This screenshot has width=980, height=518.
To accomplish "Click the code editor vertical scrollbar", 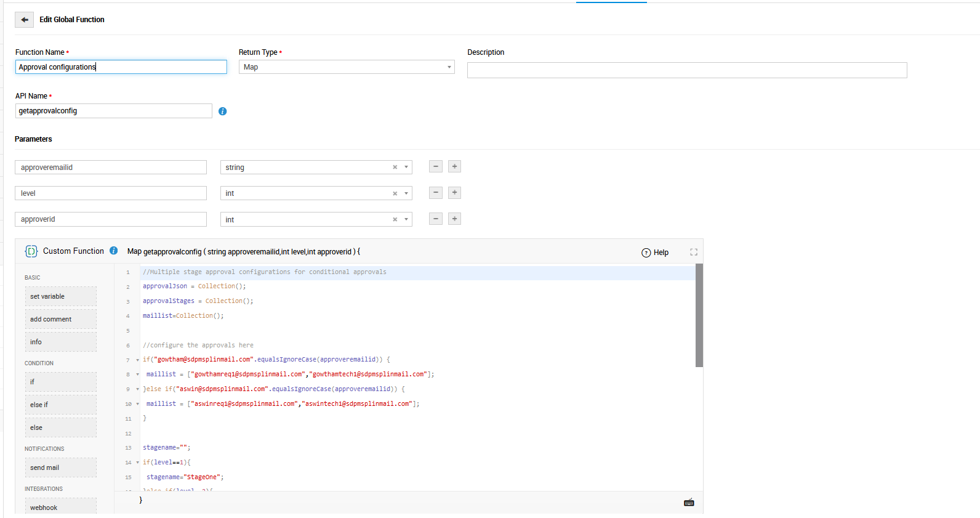I will pyautogui.click(x=699, y=315).
